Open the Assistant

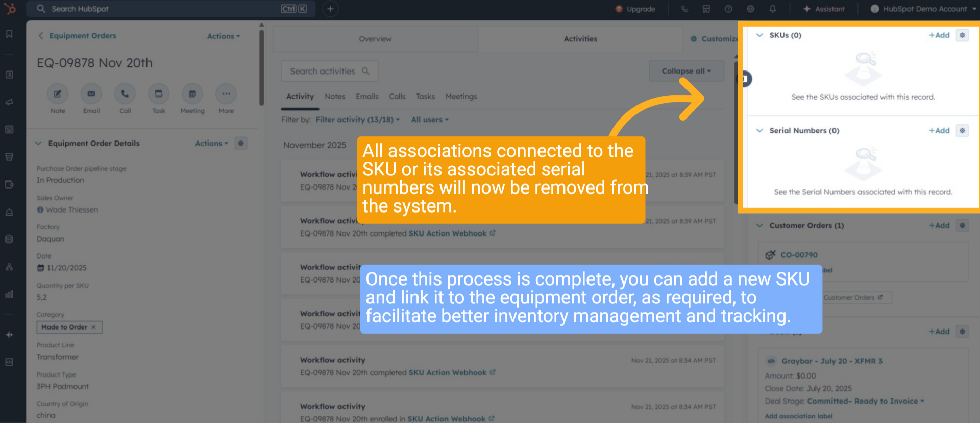click(x=824, y=9)
